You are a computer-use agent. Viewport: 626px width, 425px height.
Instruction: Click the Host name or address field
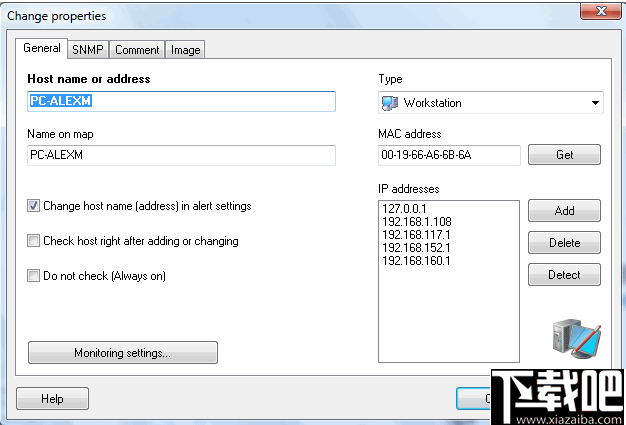[181, 101]
